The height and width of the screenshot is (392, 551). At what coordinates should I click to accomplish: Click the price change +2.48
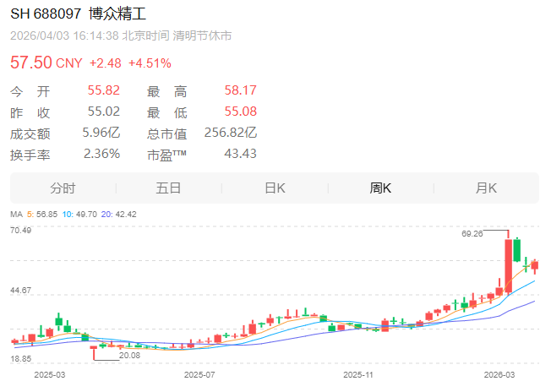(106, 63)
